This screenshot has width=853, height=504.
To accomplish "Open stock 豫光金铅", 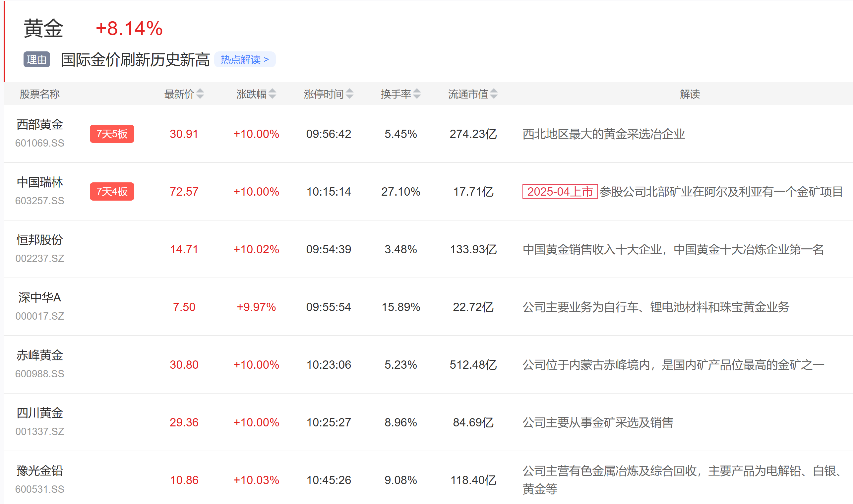I will (x=40, y=471).
